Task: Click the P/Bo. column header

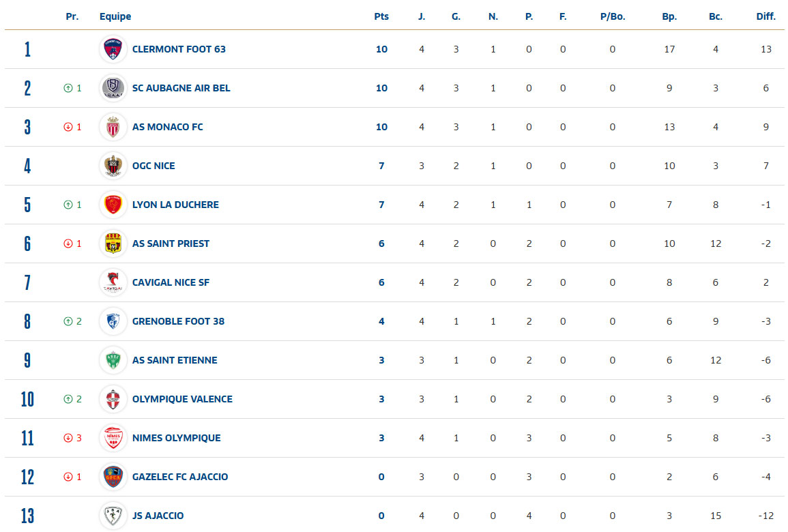Action: click(612, 16)
